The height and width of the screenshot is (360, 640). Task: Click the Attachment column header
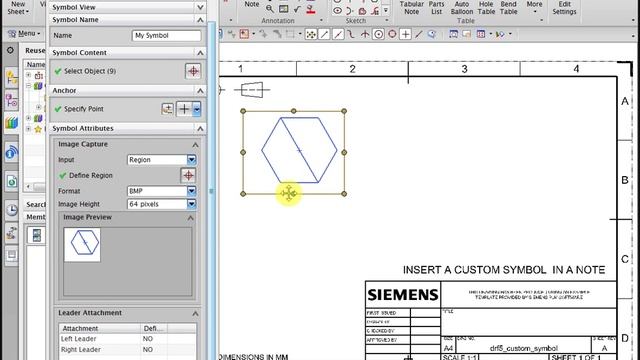[100, 328]
